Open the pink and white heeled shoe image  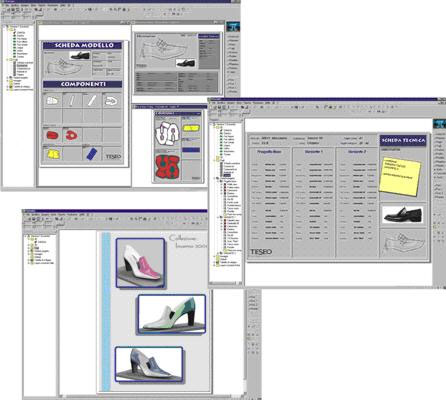click(x=141, y=263)
